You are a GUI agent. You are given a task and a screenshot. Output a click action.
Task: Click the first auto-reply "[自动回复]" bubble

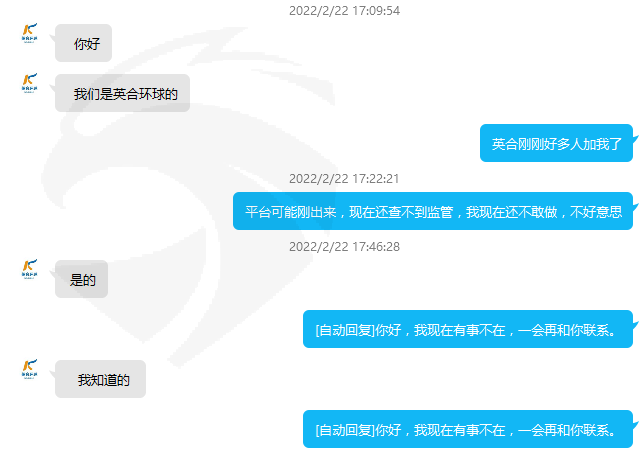tap(468, 329)
